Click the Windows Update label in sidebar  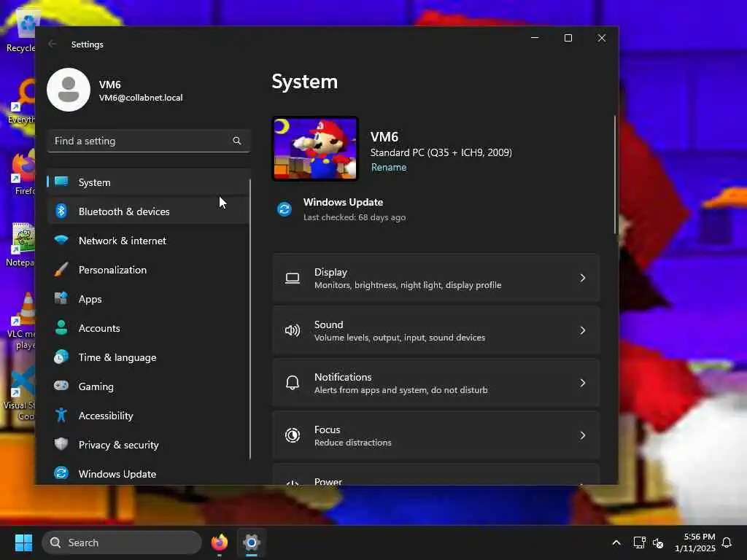117,474
